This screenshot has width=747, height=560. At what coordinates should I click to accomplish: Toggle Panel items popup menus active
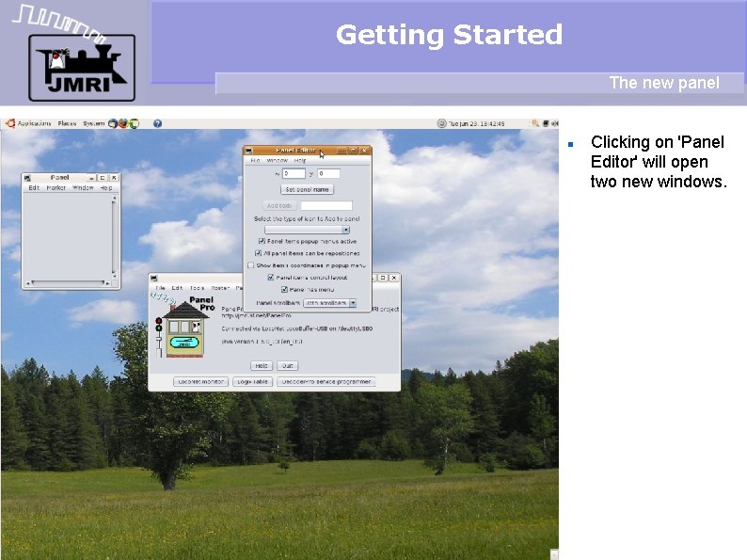(262, 242)
